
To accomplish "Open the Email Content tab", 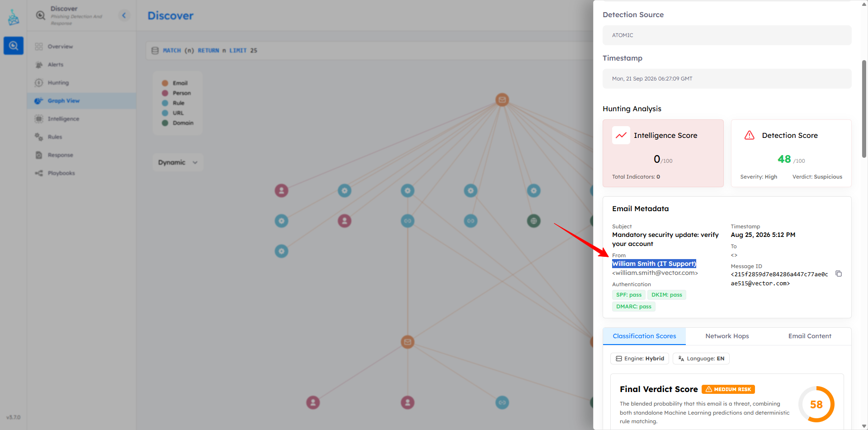I will (810, 336).
